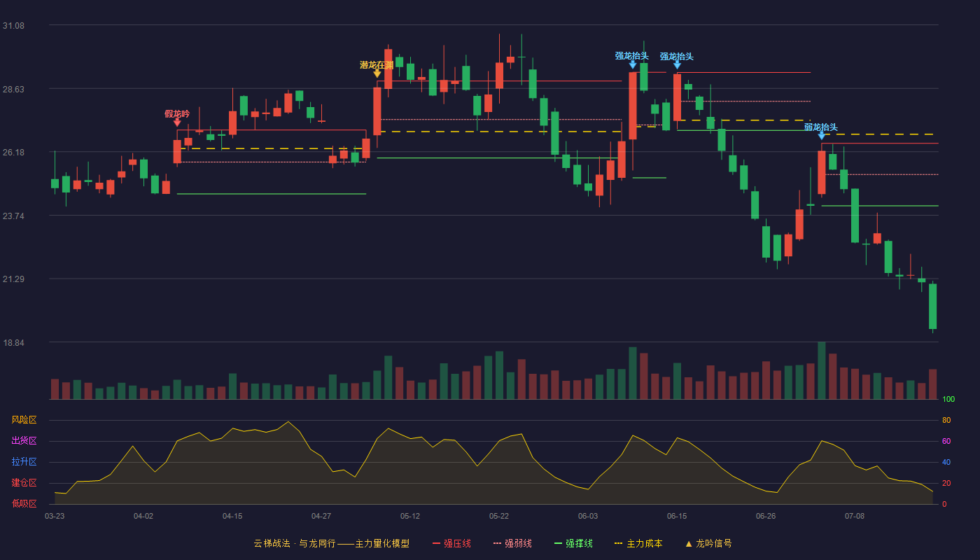Click the orange 80 indicator scale value
Viewport: 980px width, 560px height.
tap(946, 420)
